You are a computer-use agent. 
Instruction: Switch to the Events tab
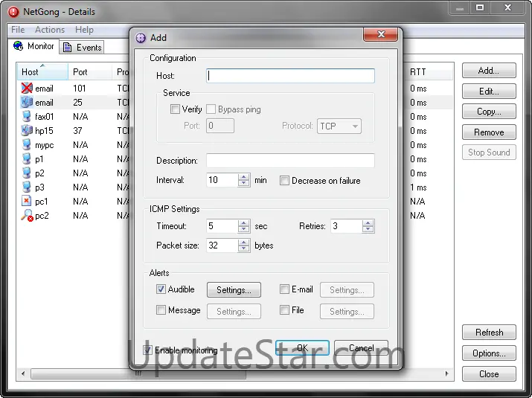[x=82, y=47]
